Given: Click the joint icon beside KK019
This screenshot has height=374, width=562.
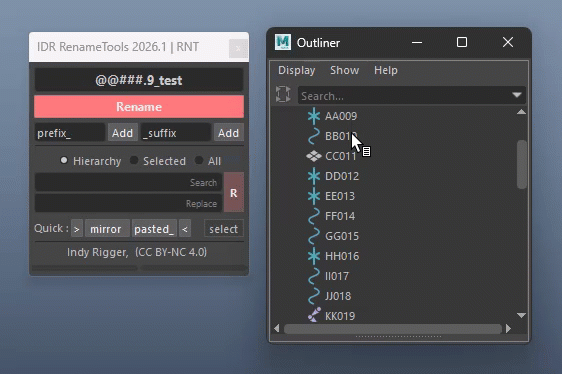Looking at the screenshot, I should click(314, 315).
